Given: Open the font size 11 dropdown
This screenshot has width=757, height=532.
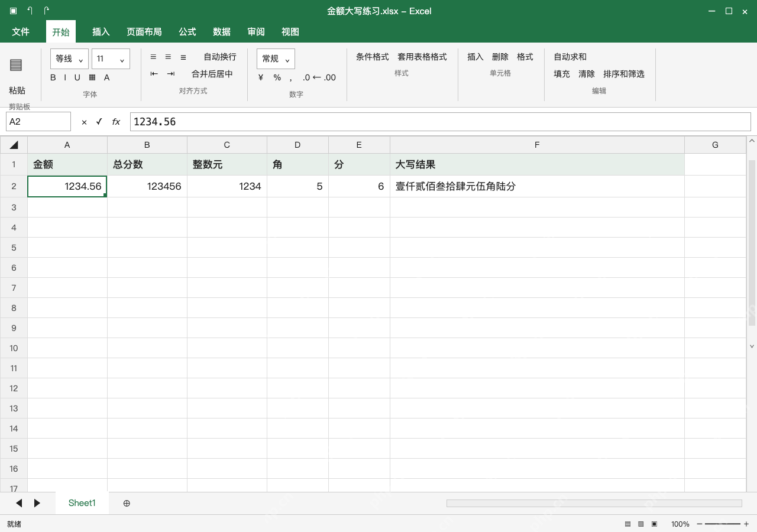Looking at the screenshot, I should click(x=111, y=59).
